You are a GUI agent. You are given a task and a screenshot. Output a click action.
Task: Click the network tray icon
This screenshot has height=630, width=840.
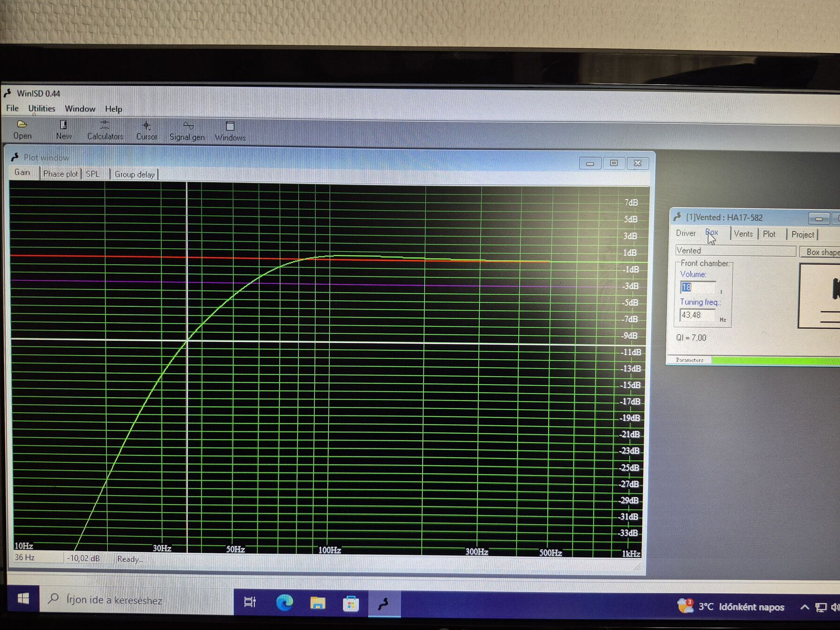[821, 608]
